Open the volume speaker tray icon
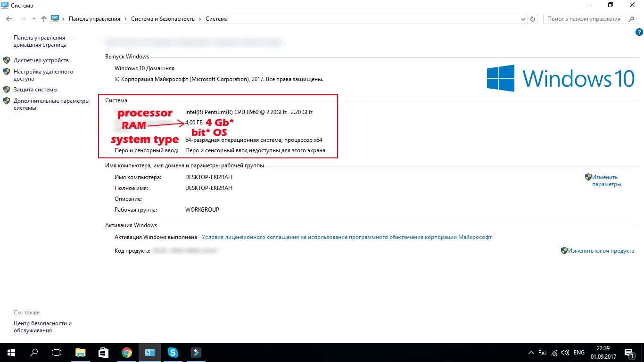The width and height of the screenshot is (644, 362). (565, 353)
